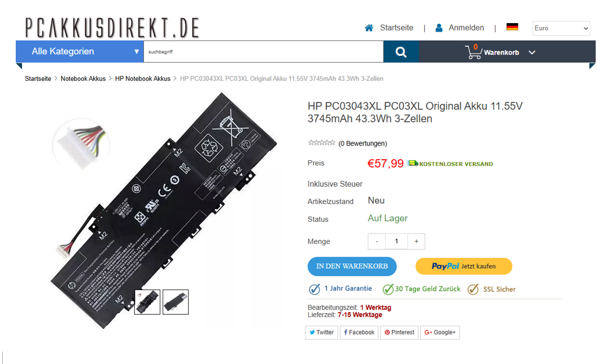Open the shopping cart icon
This screenshot has height=364, width=615.
coord(473,52)
